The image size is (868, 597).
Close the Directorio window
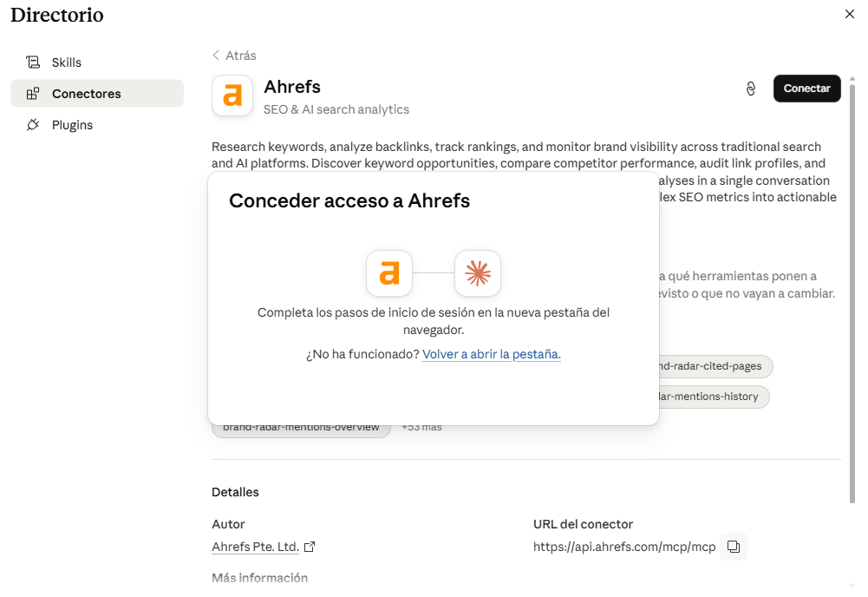[850, 14]
